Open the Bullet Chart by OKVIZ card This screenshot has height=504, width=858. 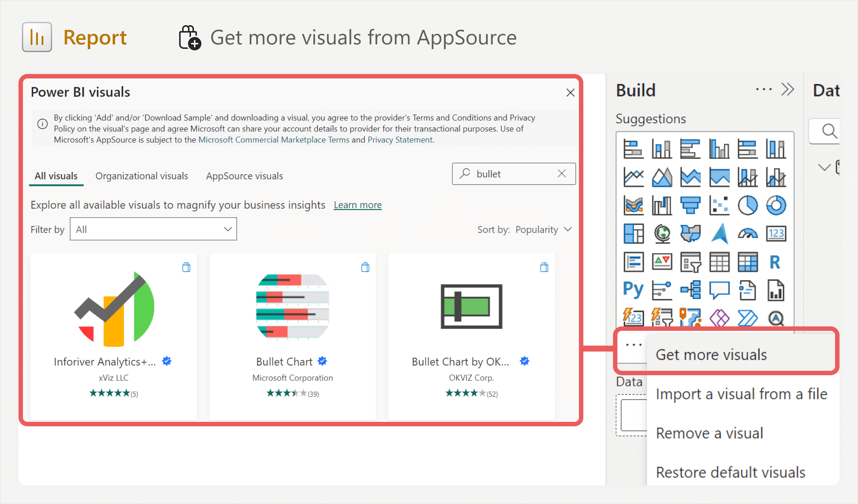pos(471,336)
